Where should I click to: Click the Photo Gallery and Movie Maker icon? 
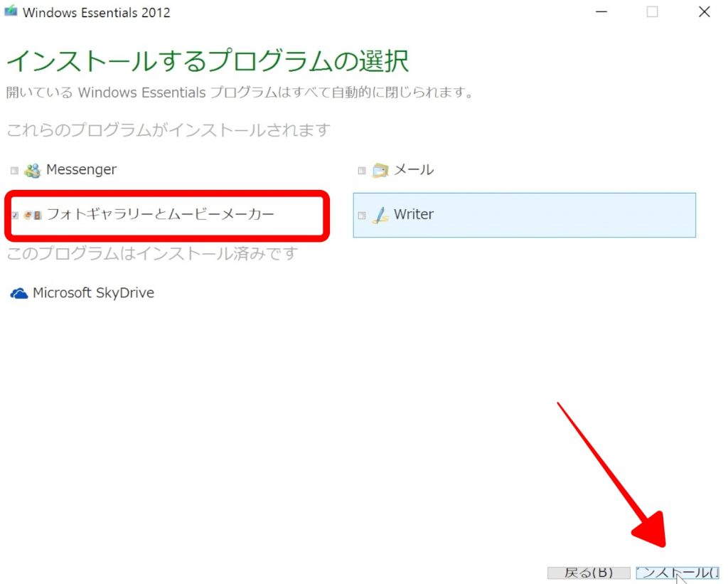tap(33, 215)
